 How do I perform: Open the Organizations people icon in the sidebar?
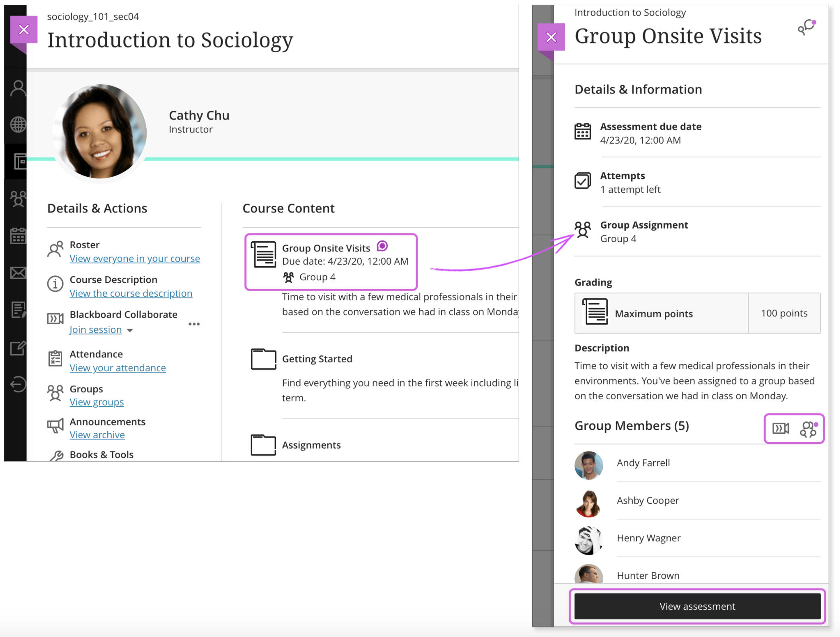(x=18, y=199)
